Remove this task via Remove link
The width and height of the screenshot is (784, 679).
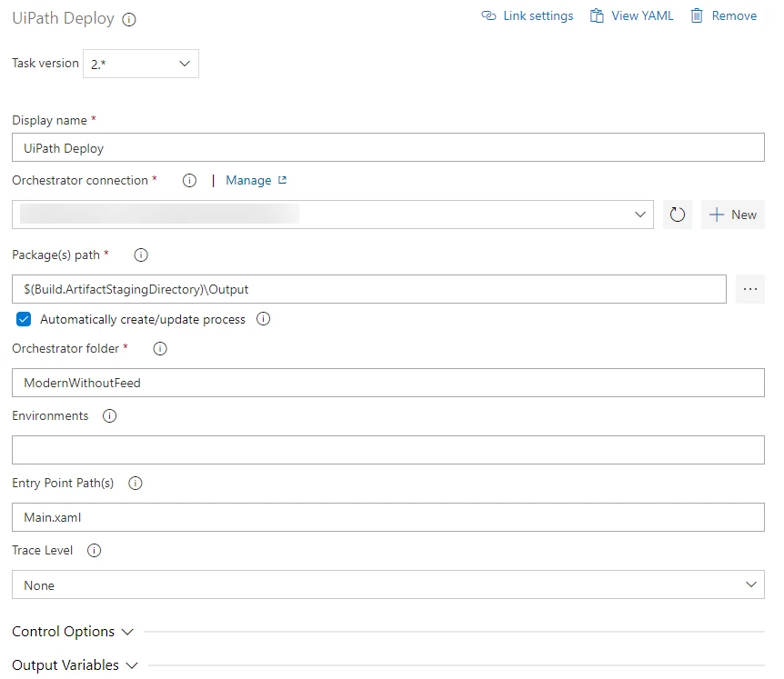click(x=723, y=15)
